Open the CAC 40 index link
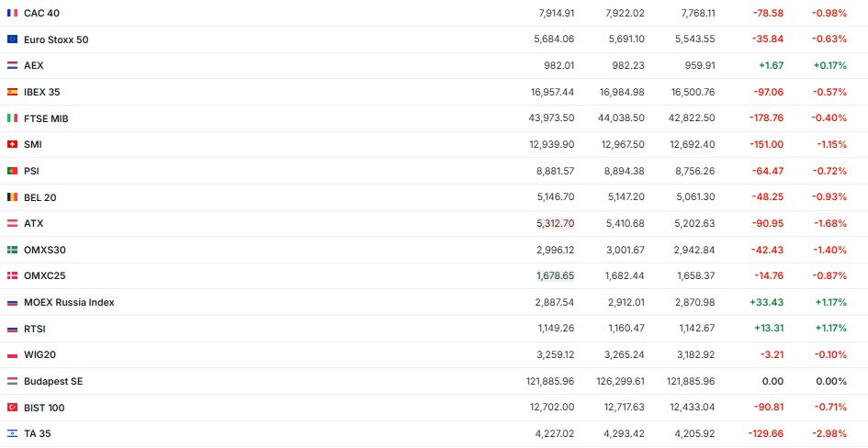868x448 pixels. click(x=41, y=13)
